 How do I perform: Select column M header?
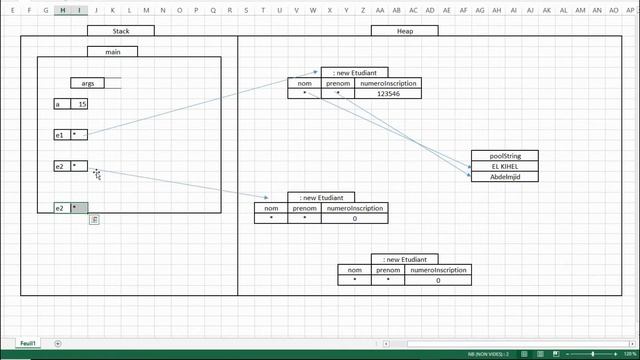click(146, 10)
